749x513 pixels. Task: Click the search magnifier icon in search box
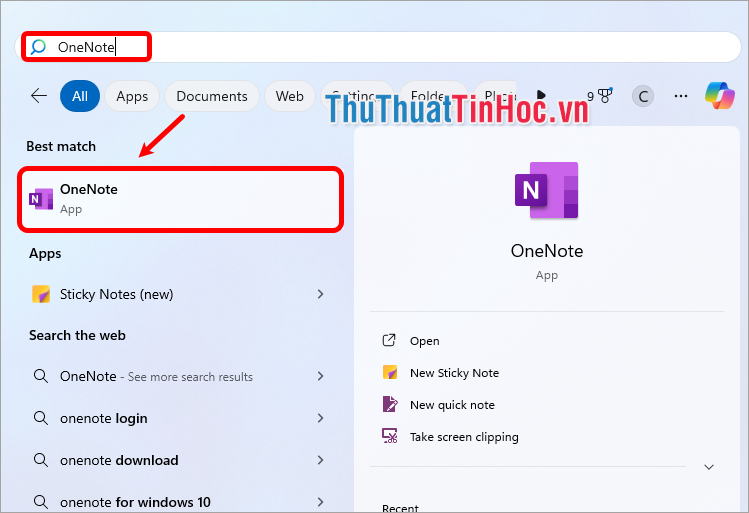(38, 47)
